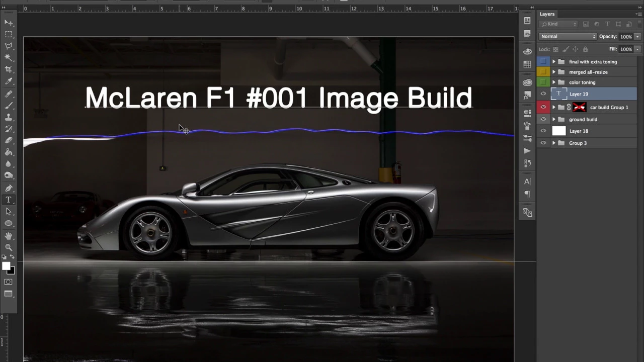Image resolution: width=644 pixels, height=362 pixels.
Task: Open the Character panel
Action: (527, 182)
